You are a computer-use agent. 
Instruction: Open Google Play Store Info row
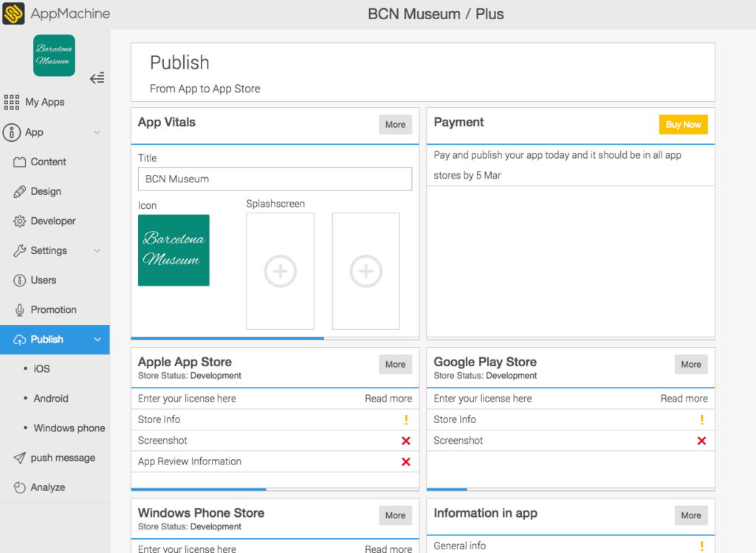point(571,420)
